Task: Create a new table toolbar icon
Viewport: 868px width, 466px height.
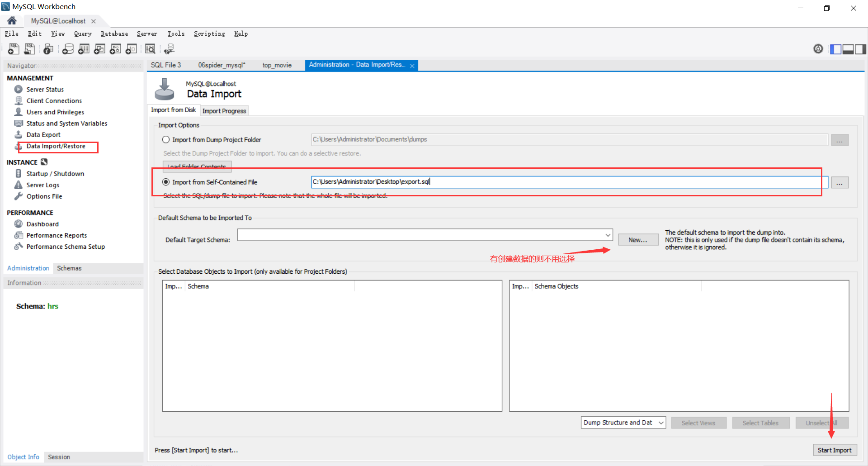Action: click(84, 49)
